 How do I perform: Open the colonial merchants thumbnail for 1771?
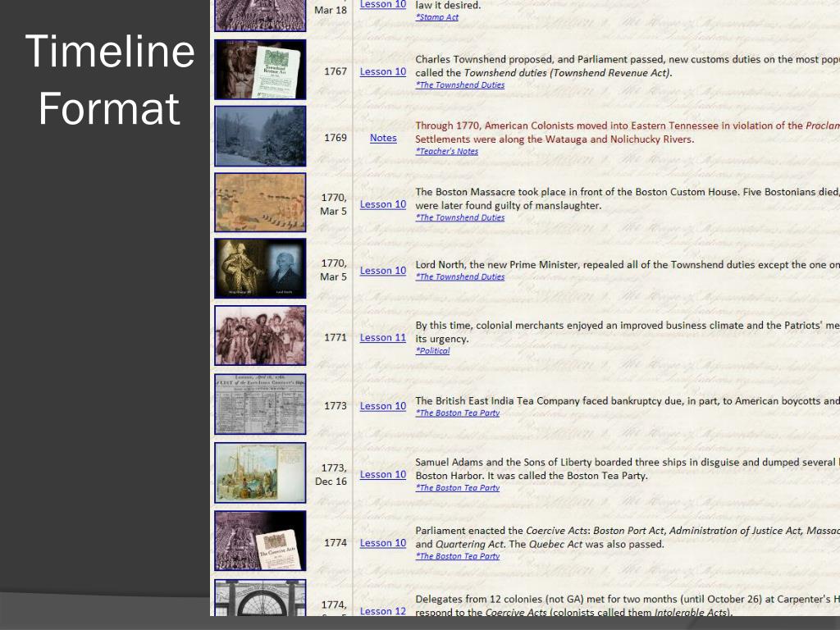pos(260,336)
